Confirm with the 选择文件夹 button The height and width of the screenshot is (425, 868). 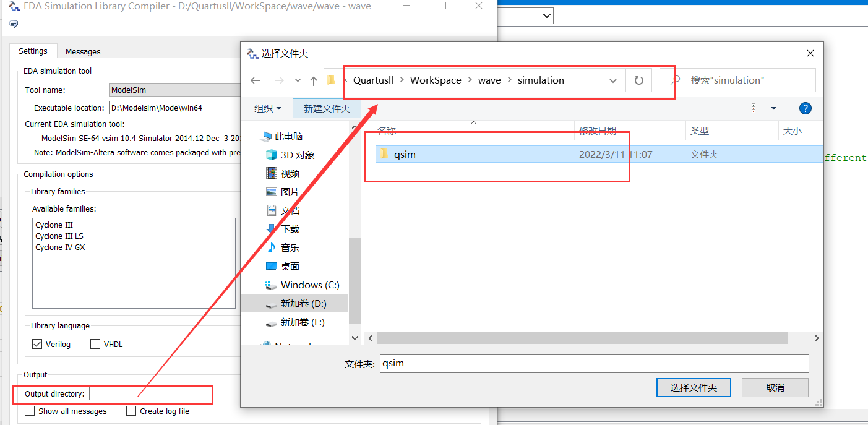tap(694, 387)
